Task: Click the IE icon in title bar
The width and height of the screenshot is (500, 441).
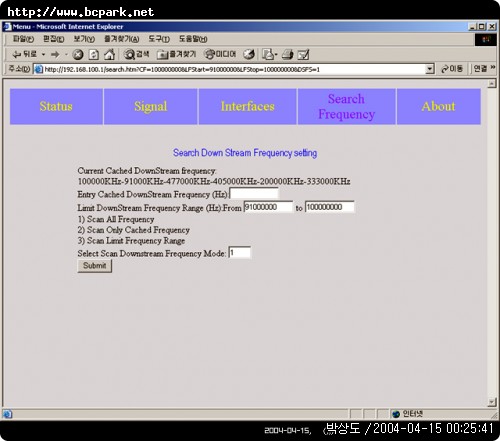Action: pyautogui.click(x=7, y=27)
